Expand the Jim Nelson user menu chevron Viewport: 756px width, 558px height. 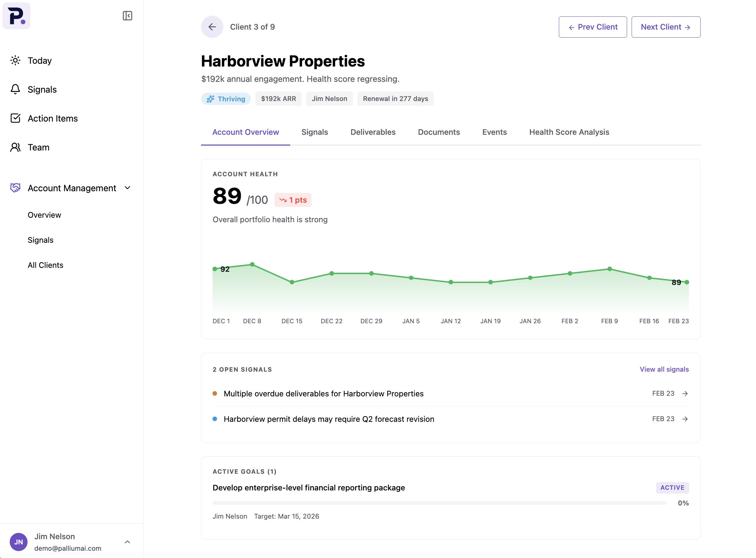[128, 542]
